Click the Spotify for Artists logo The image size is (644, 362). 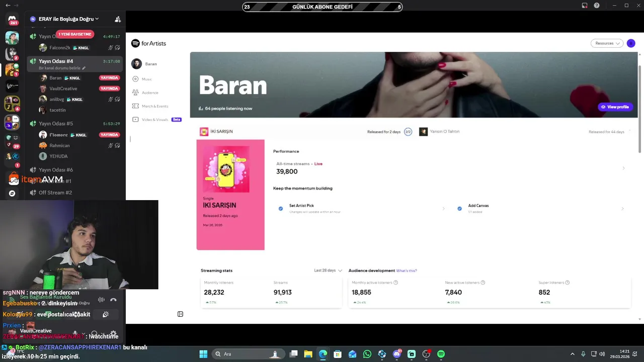tap(148, 43)
